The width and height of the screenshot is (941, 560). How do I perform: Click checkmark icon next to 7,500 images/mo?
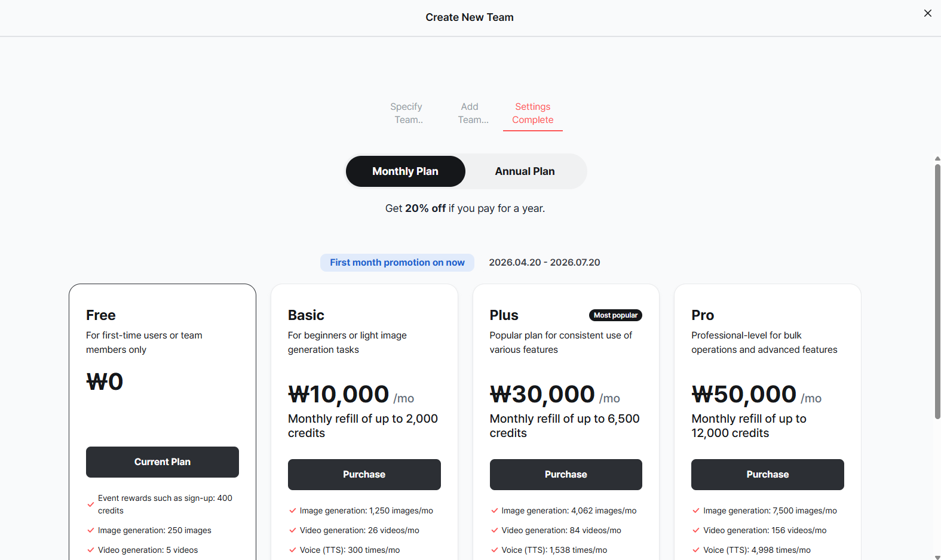pos(696,510)
